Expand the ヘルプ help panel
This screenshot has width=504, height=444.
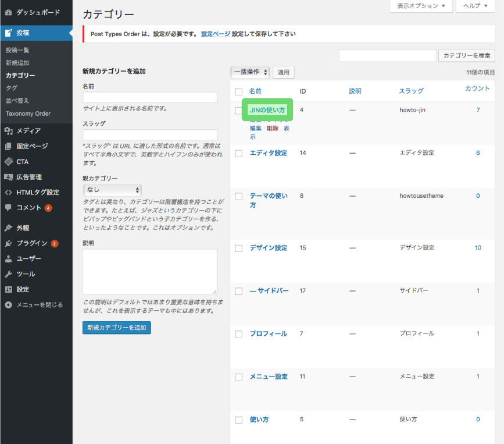point(475,6)
